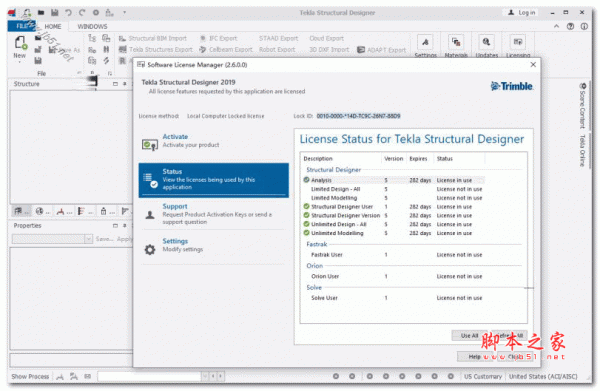Select IFC Export in ribbon
The height and width of the screenshot is (391, 600).
218,39
